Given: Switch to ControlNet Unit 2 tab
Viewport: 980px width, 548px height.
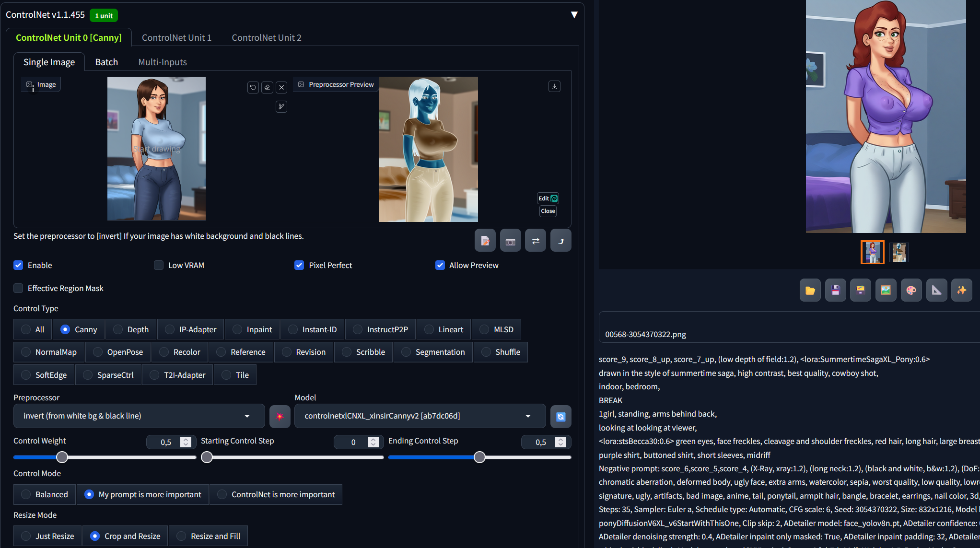Looking at the screenshot, I should pos(267,37).
